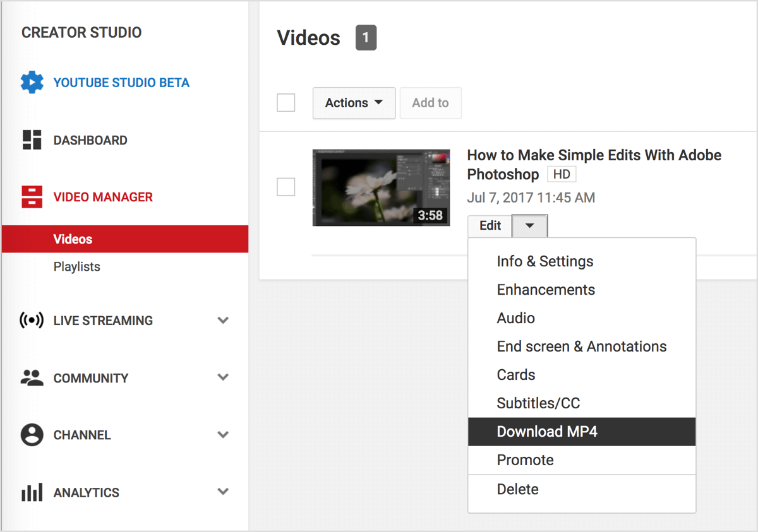Open Video Manager in the sidebar
The width and height of the screenshot is (758, 532).
103,197
